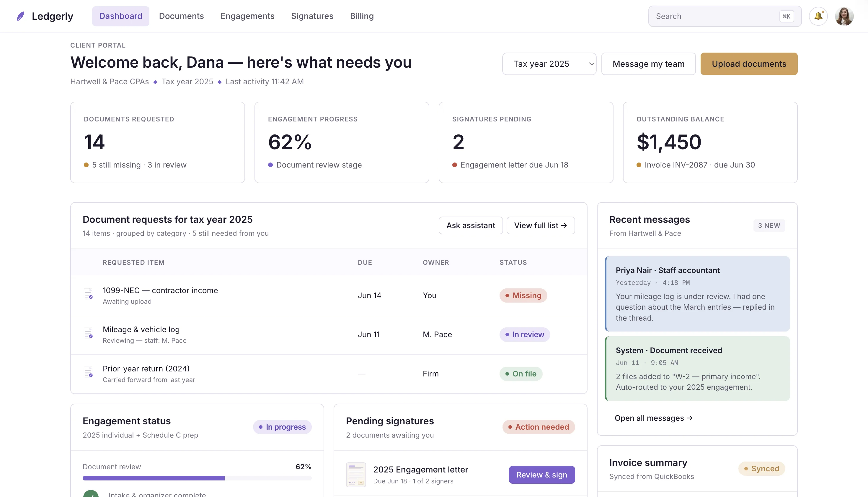This screenshot has width=868, height=497.
Task: Click the Jun 14 due date cell
Action: point(369,295)
